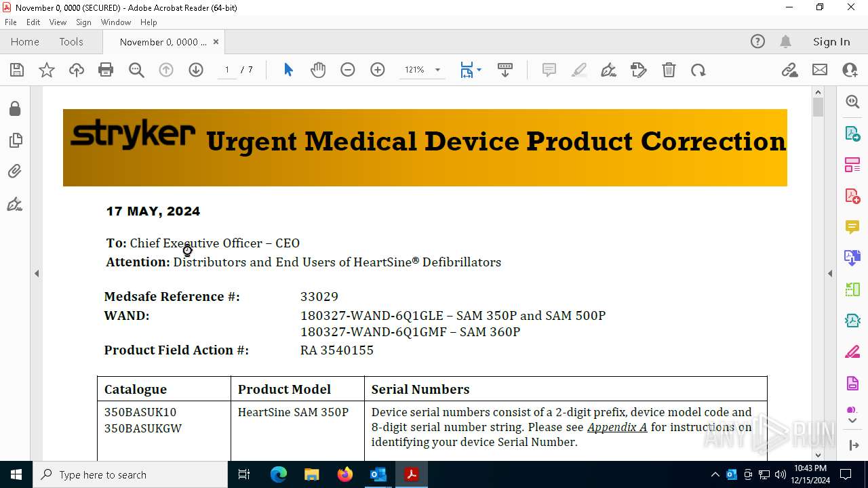Image resolution: width=868 pixels, height=488 pixels.
Task: Open the Organize Pages tool
Action: [x=852, y=290]
